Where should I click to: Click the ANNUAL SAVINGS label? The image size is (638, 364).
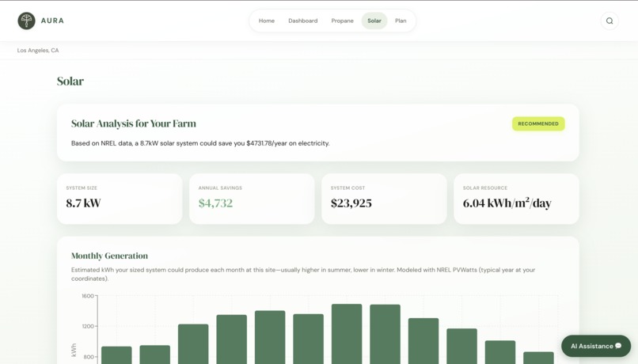(x=220, y=188)
